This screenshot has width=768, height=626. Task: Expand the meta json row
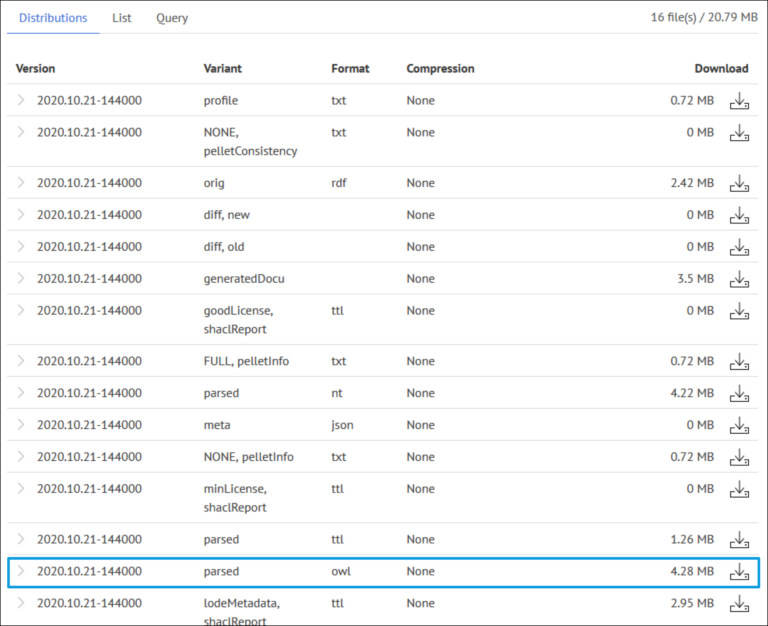point(21,425)
